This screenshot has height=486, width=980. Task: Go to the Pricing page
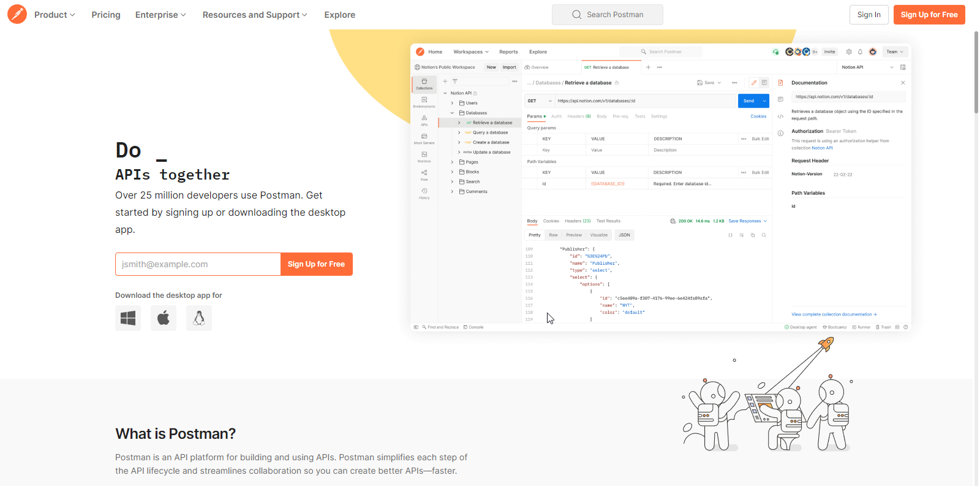[x=106, y=15]
